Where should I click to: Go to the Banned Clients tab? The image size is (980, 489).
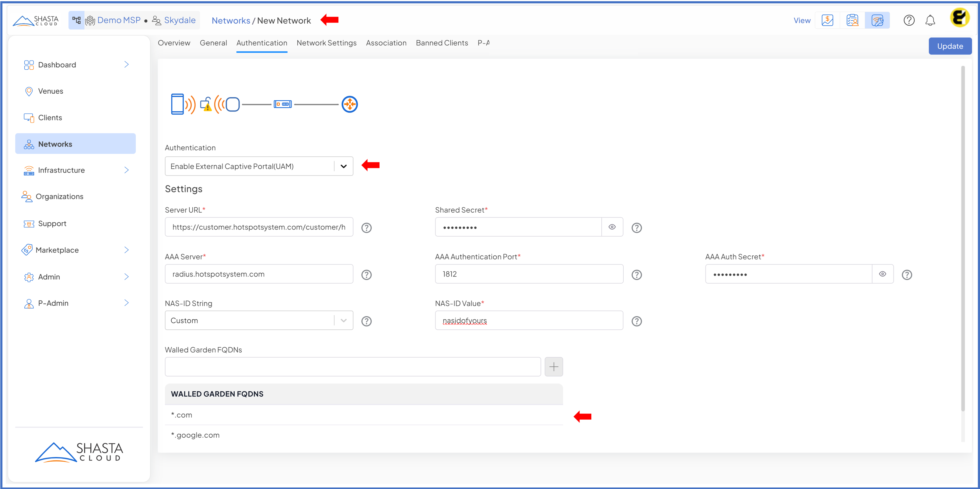(441, 43)
